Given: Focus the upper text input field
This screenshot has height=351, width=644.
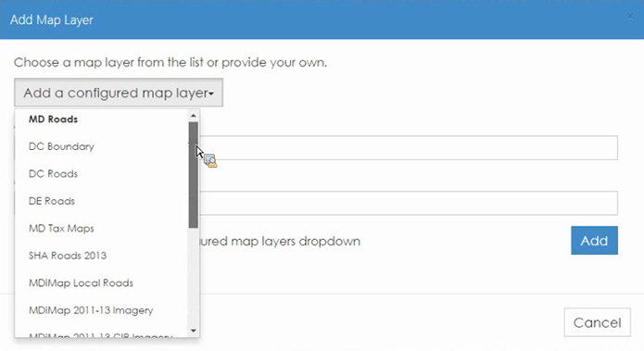Looking at the screenshot, I should 409,148.
